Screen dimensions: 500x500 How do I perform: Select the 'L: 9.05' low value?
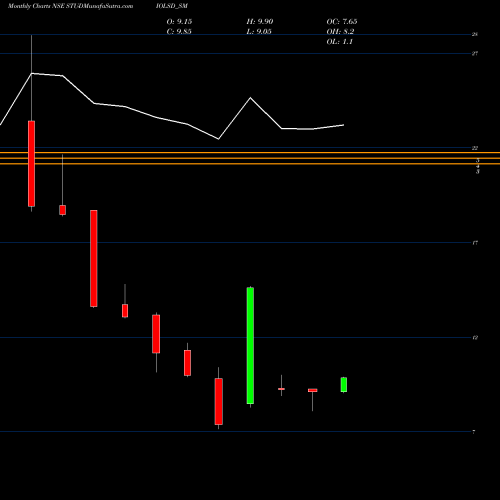coord(259,32)
